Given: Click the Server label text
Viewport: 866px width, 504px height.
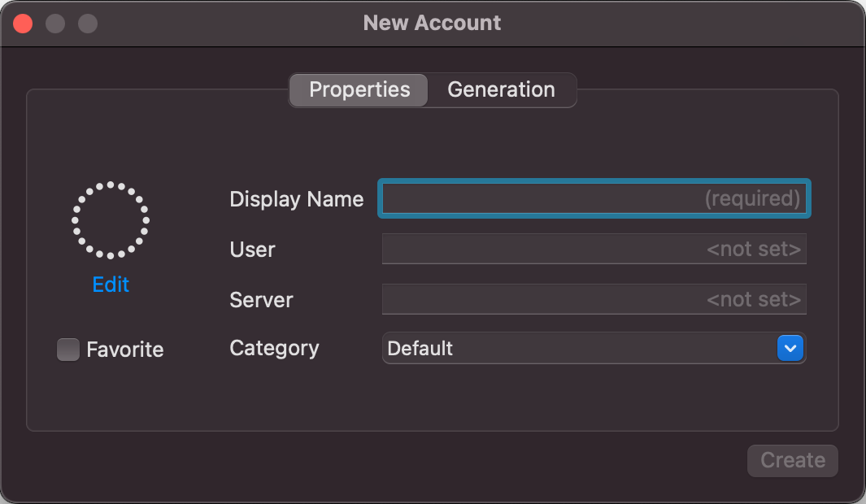Looking at the screenshot, I should [261, 300].
